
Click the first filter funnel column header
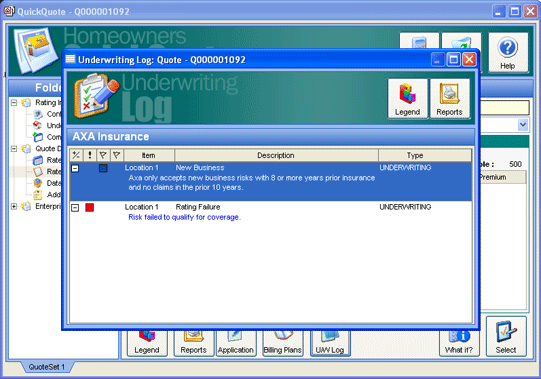(103, 155)
